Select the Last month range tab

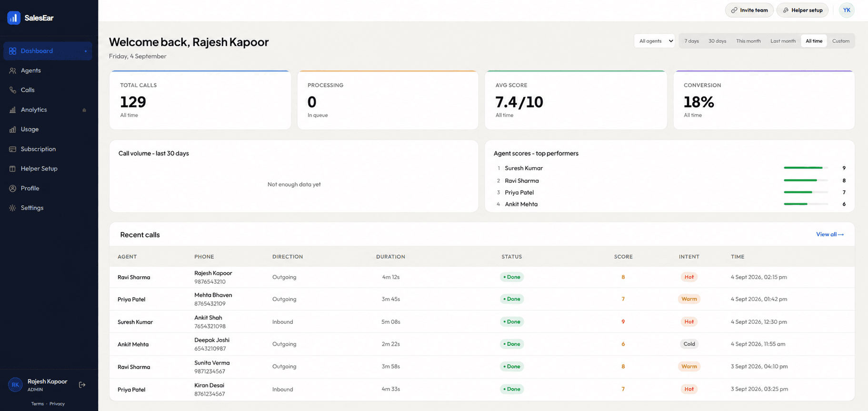pos(783,41)
